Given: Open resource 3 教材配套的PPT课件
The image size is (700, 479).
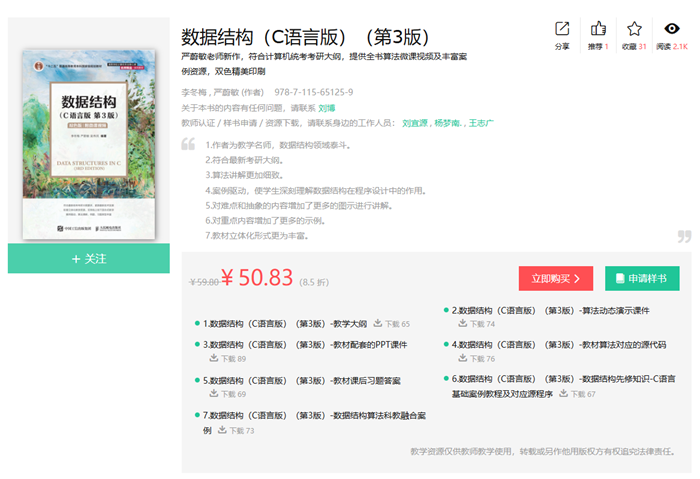Looking at the screenshot, I should (305, 345).
